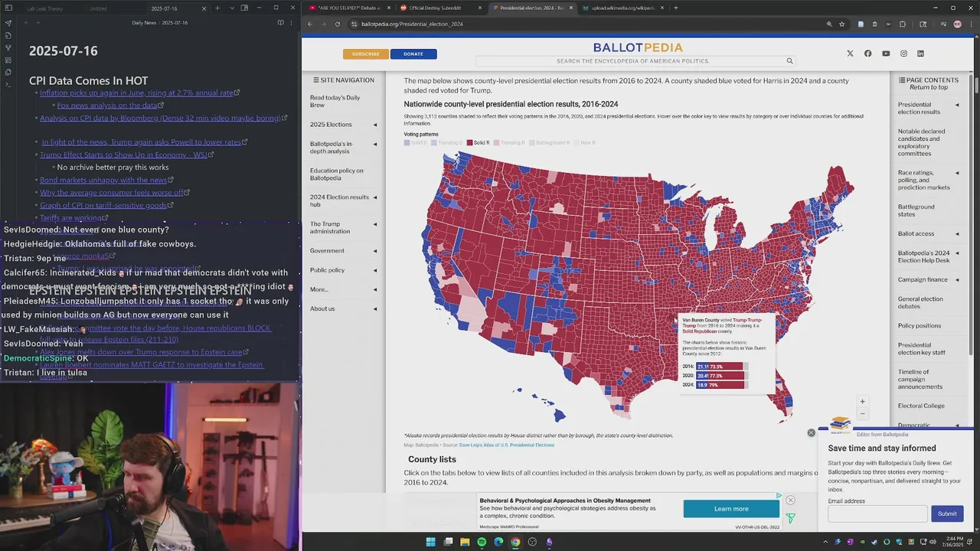Toggle the notes app left sidebar
Screen dimensions: 980x551
8,8
